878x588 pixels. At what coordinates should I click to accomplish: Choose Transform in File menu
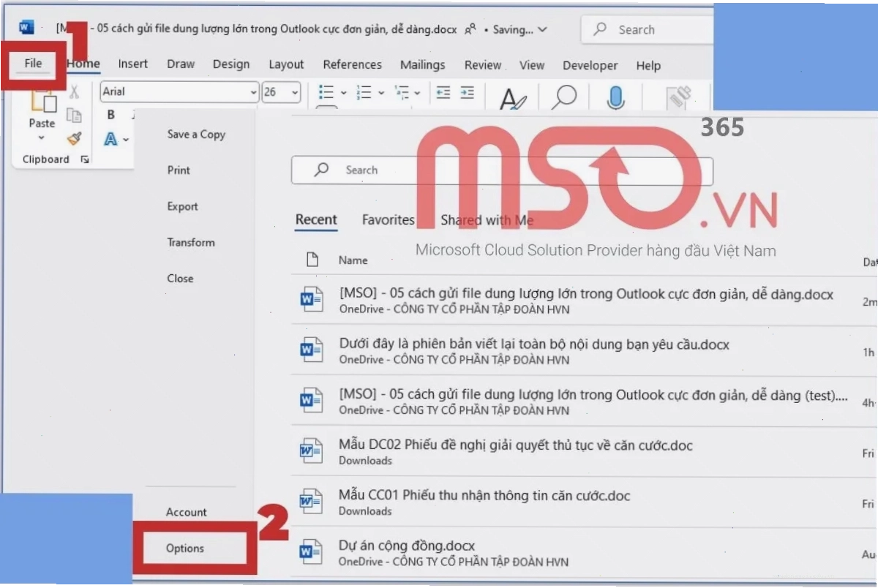click(191, 242)
